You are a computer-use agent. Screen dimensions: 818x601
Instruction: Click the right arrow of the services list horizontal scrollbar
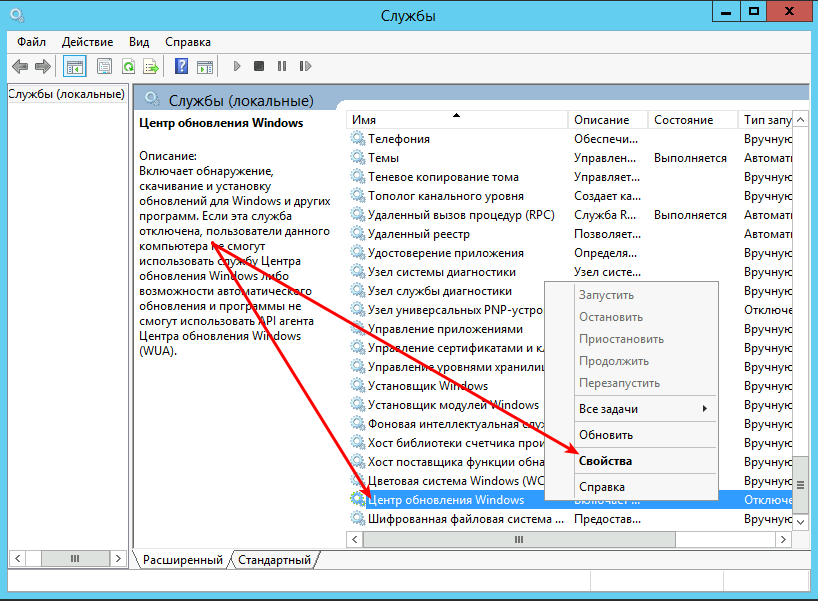(783, 539)
